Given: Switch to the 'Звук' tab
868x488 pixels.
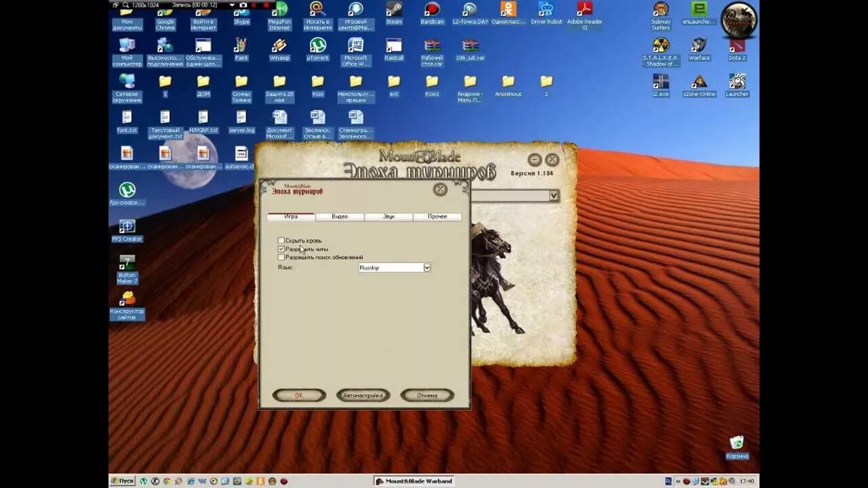Looking at the screenshot, I should (389, 217).
